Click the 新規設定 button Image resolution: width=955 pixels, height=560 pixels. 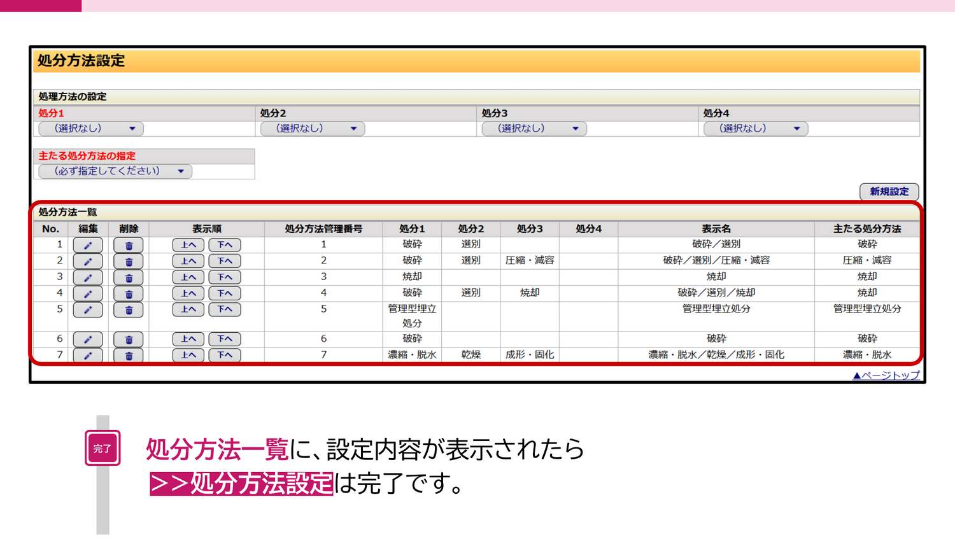coord(889,192)
